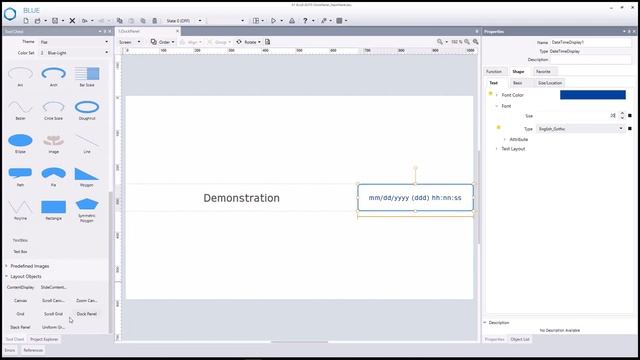Viewport: 640px width, 360px height.
Task: Click the document icon after Rotate
Action: [267, 42]
